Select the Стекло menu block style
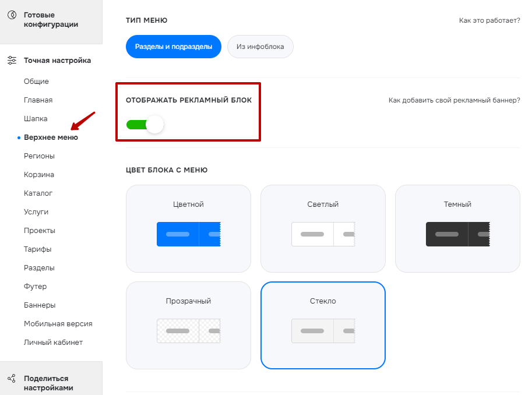The width and height of the screenshot is (532, 395). pos(323,325)
